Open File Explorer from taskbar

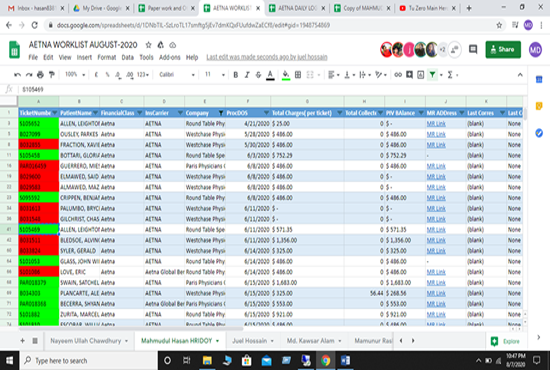tap(207, 361)
